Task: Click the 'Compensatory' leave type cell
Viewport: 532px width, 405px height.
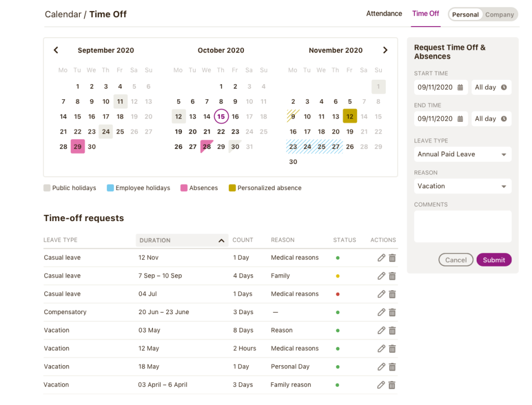Action: (x=65, y=312)
